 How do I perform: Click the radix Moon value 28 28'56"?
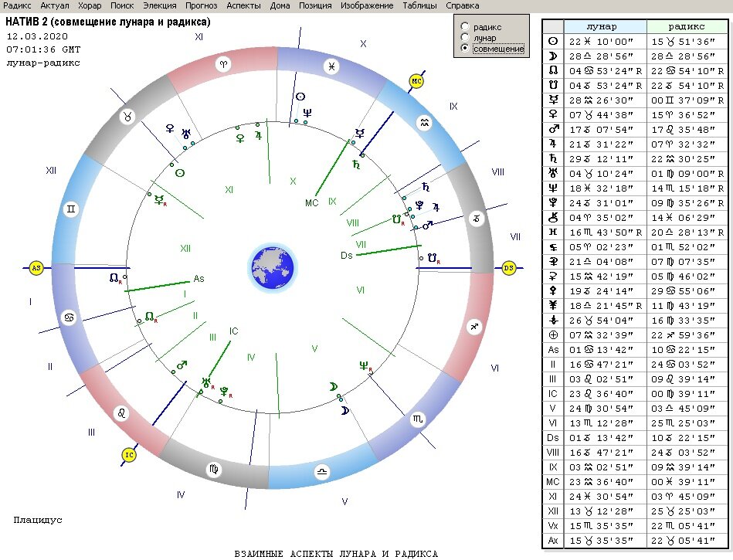[x=684, y=56]
